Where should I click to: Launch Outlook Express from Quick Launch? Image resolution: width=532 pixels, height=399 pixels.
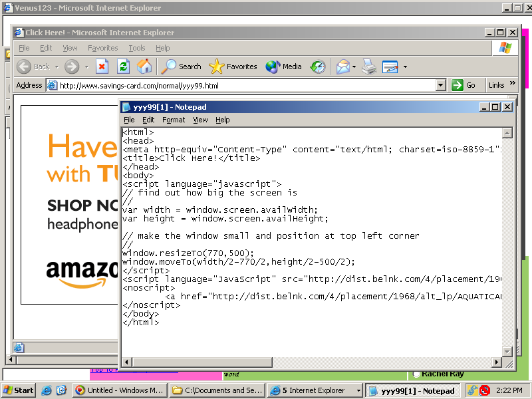61,390
